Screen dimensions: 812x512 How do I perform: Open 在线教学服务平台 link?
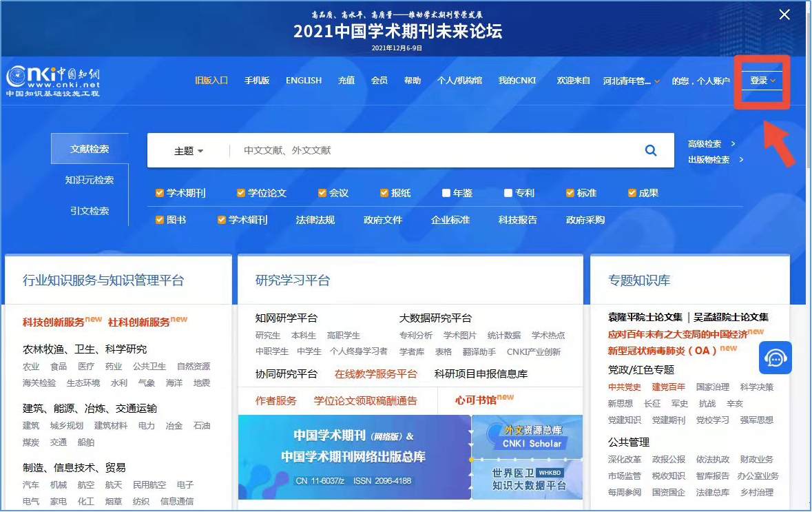point(376,373)
